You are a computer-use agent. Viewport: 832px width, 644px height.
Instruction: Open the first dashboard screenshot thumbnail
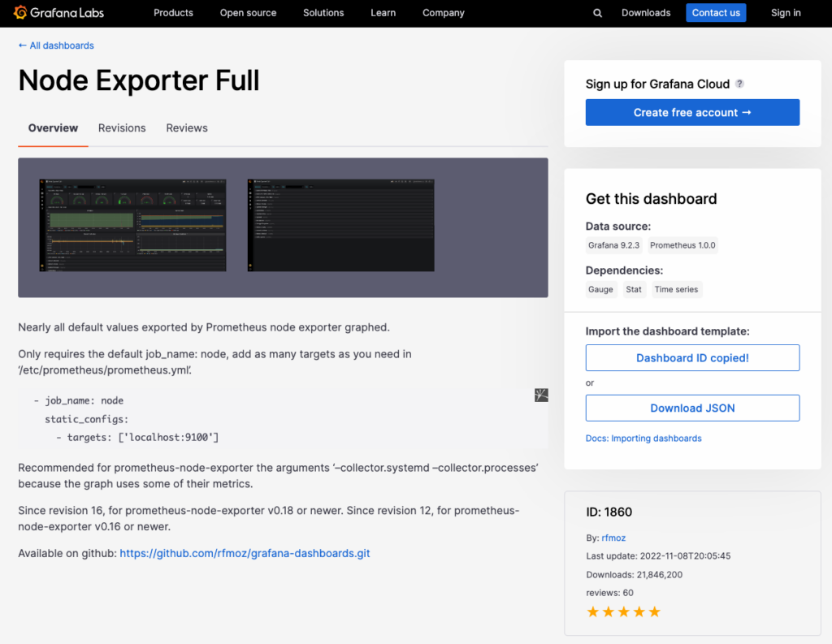pos(132,226)
